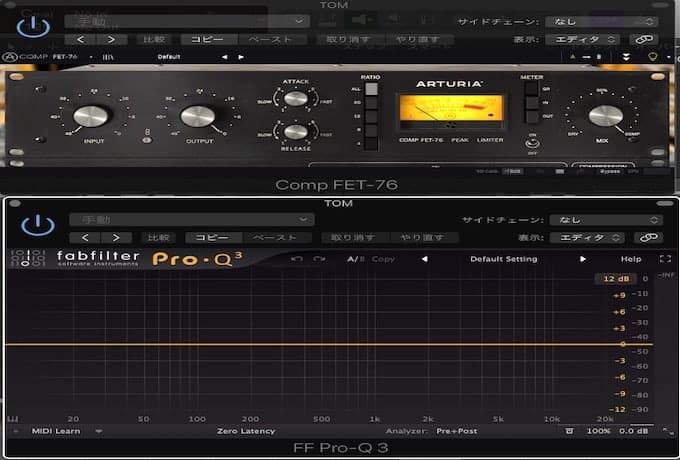Click output options icon left of 100%

[569, 431]
